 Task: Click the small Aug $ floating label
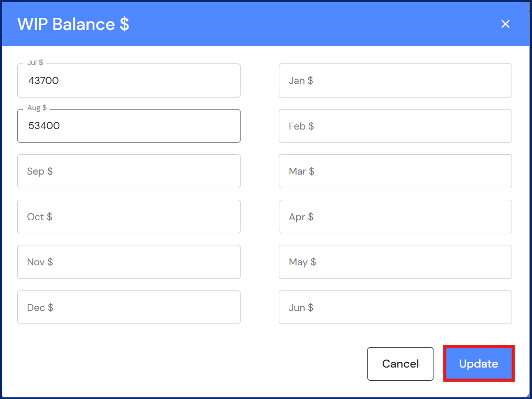click(x=37, y=107)
